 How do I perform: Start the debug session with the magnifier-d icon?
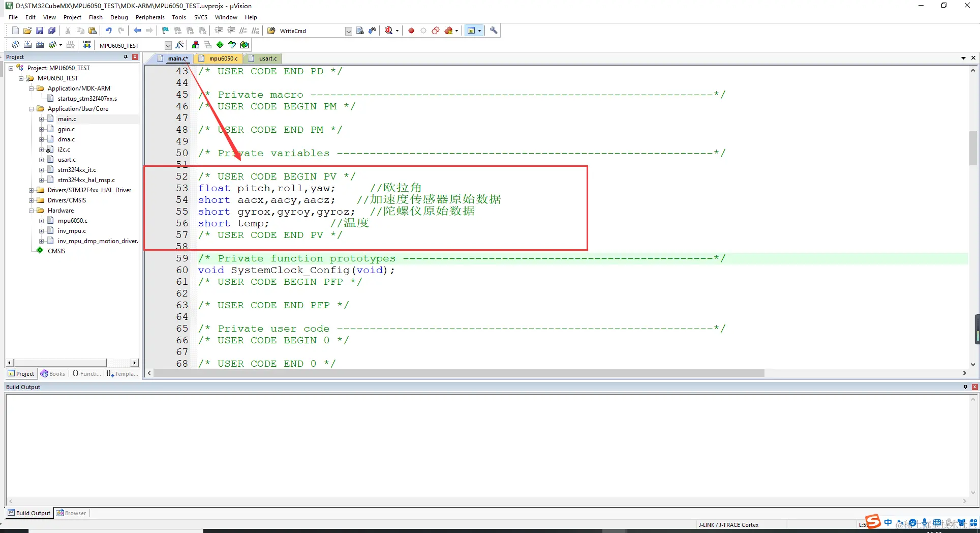tap(389, 31)
